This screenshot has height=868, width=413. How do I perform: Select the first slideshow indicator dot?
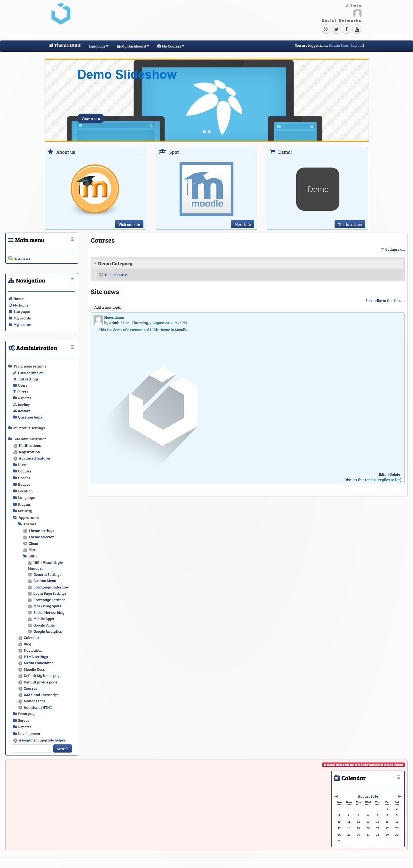click(204, 132)
